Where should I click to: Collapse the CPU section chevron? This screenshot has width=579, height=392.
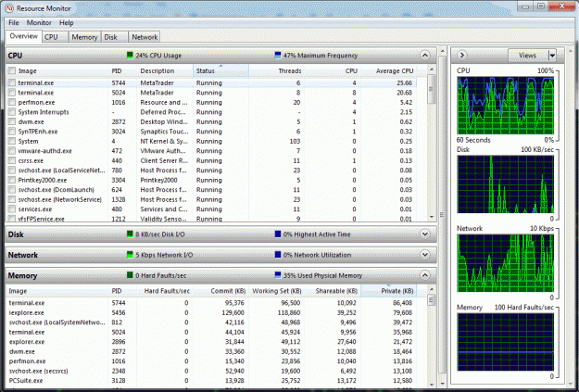tap(424, 56)
